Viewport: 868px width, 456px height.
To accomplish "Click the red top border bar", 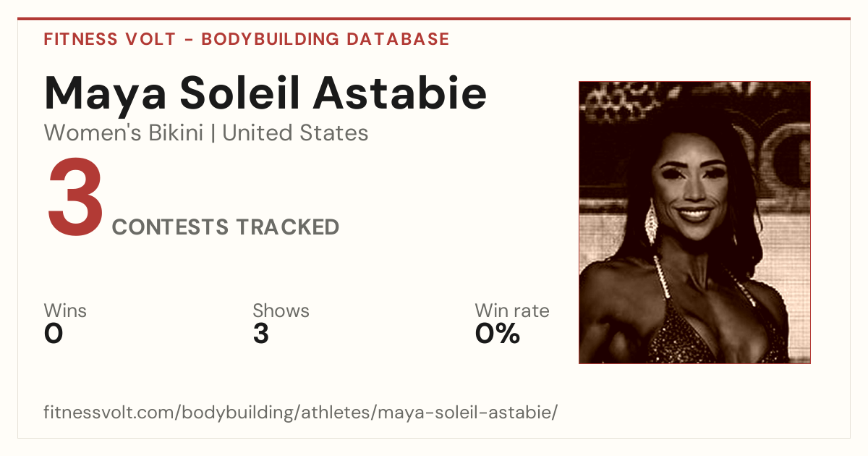I will coord(434,19).
